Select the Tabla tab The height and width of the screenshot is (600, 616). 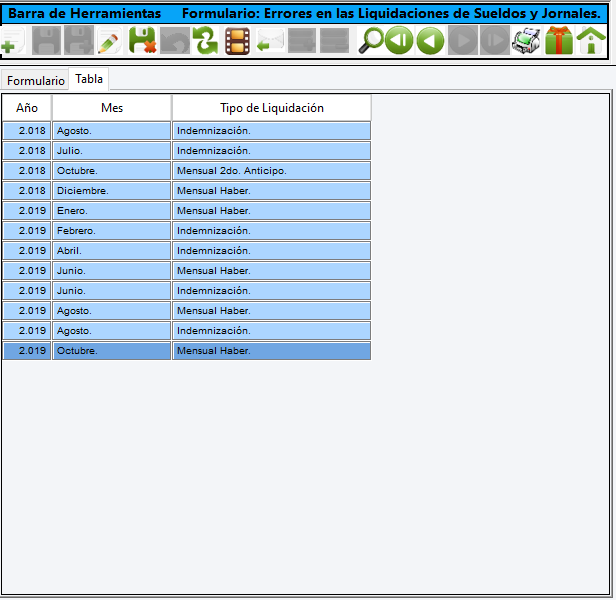pyautogui.click(x=89, y=79)
